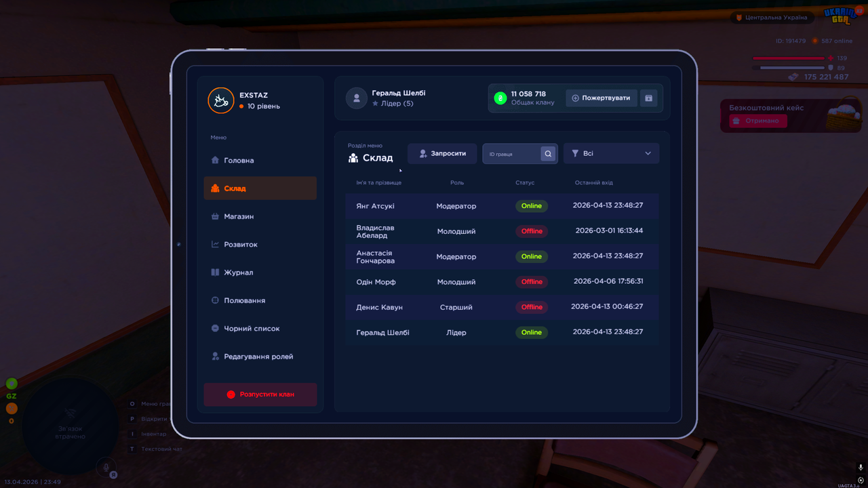Click the Offline status of Денис Кавун
This screenshot has width=868, height=488.
click(532, 307)
